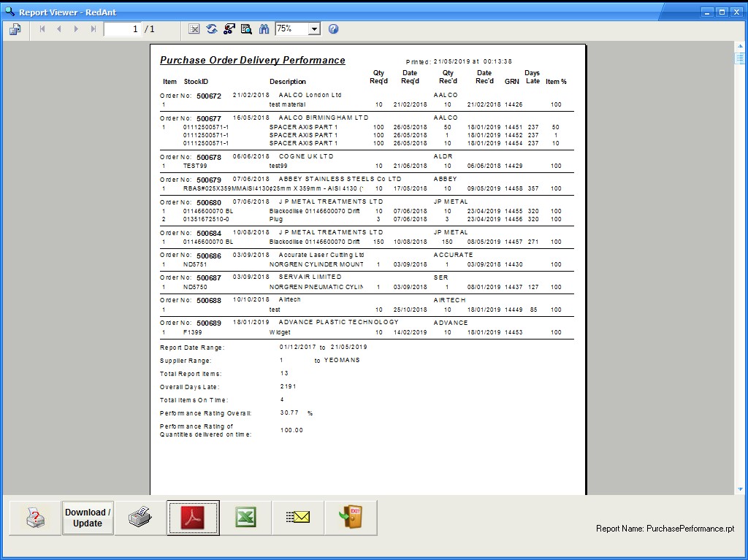This screenshot has height=560, width=748.
Task: Print the report with the printer icon
Action: click(140, 518)
